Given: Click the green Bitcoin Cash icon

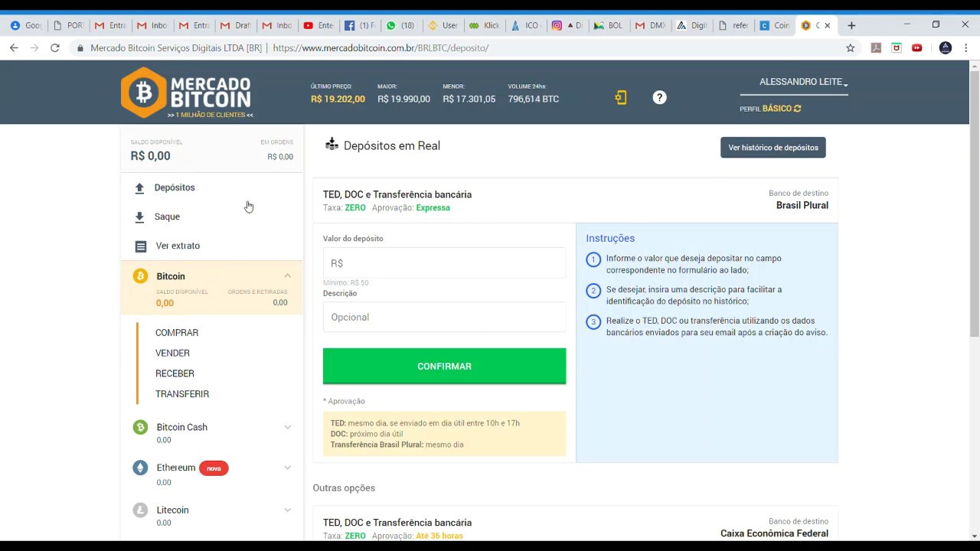Looking at the screenshot, I should click(140, 427).
